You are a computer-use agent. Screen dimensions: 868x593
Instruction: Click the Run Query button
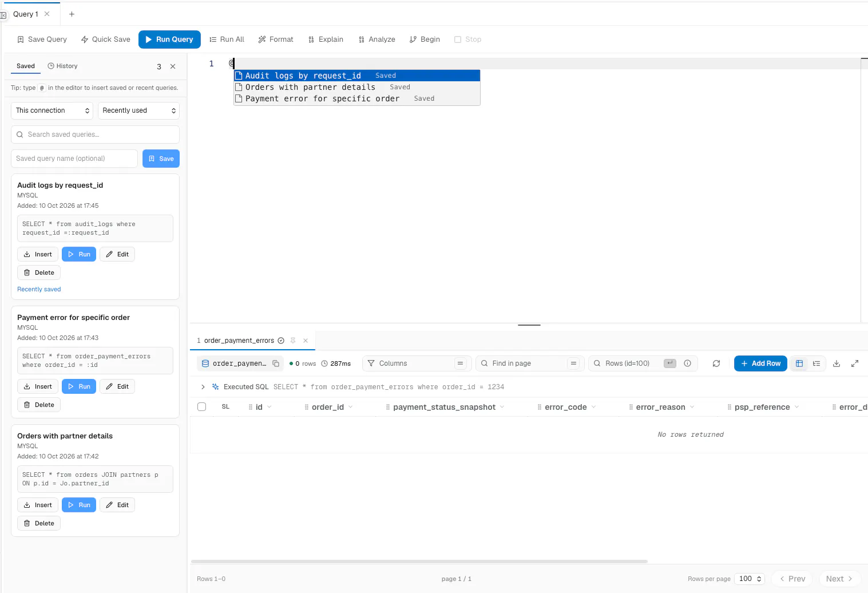tap(169, 39)
